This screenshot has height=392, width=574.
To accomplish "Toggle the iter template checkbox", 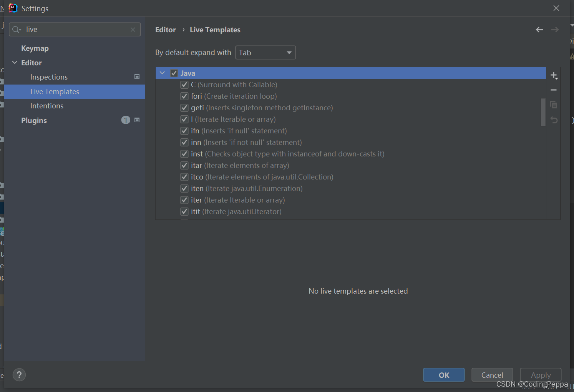I will pyautogui.click(x=184, y=200).
